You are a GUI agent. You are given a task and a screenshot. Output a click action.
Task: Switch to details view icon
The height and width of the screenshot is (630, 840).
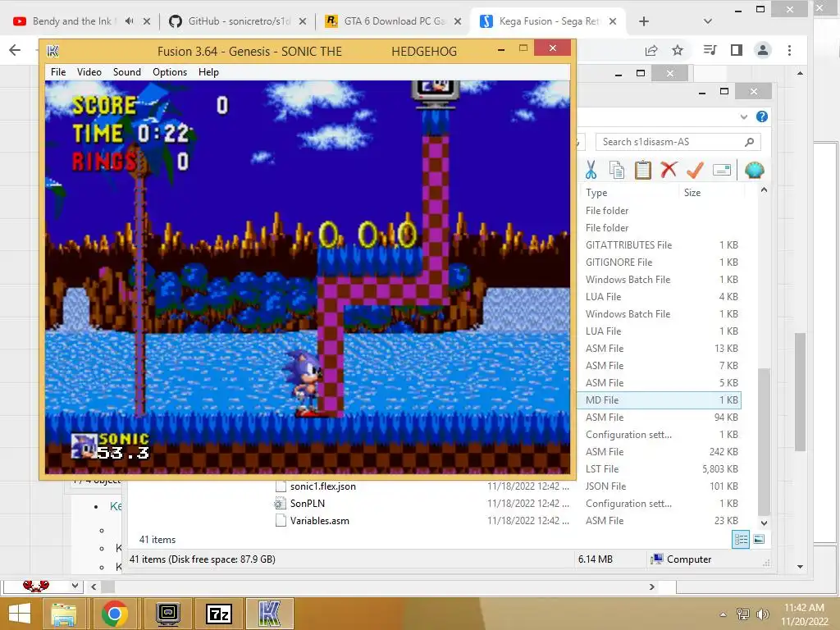741,540
